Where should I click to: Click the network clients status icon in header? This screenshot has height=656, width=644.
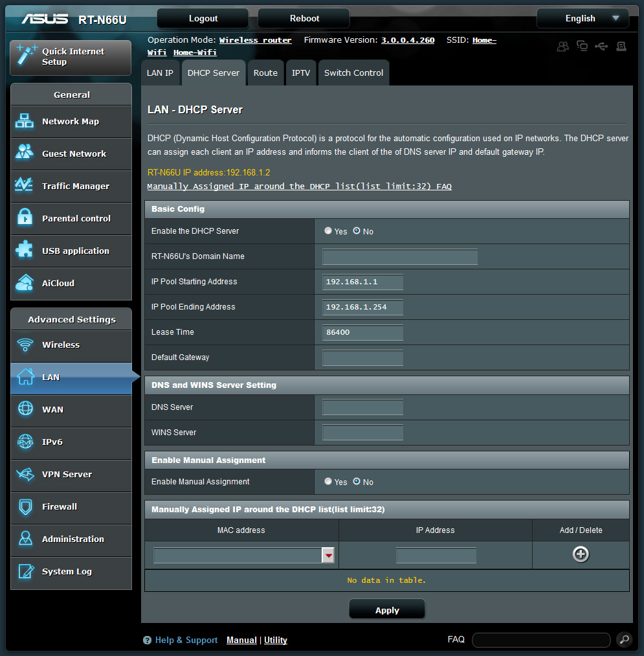[582, 45]
